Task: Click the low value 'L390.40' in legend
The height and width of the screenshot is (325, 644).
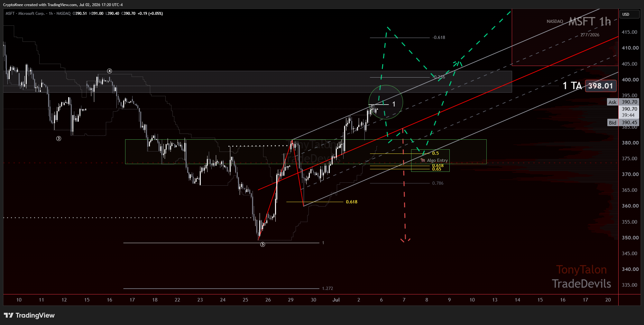Action: (112, 14)
